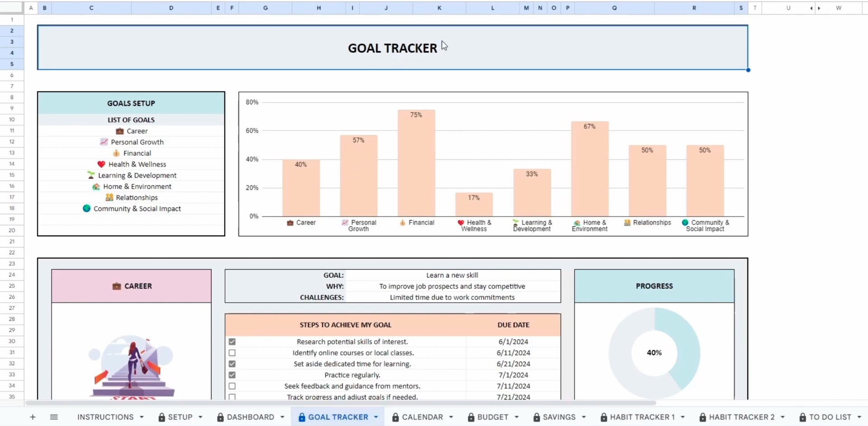Click the lock icon on HABIT TRACKER 2 tab

tap(702, 417)
